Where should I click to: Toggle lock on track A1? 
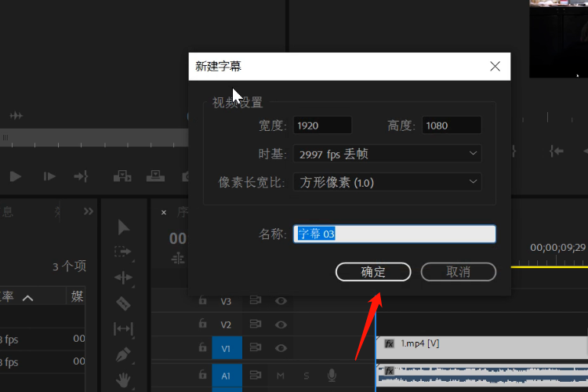[202, 375]
